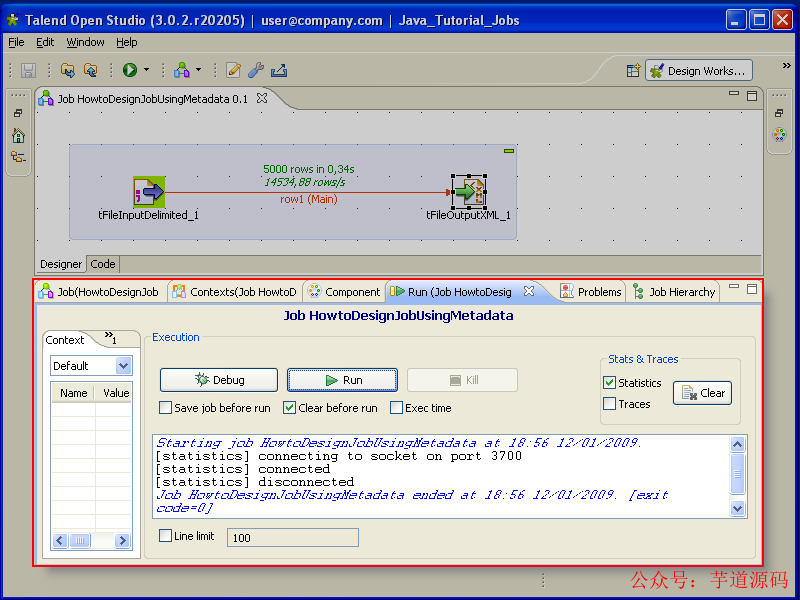Select the tFileInputDelimited_1 component icon
This screenshot has width=800, height=600.
(x=148, y=190)
